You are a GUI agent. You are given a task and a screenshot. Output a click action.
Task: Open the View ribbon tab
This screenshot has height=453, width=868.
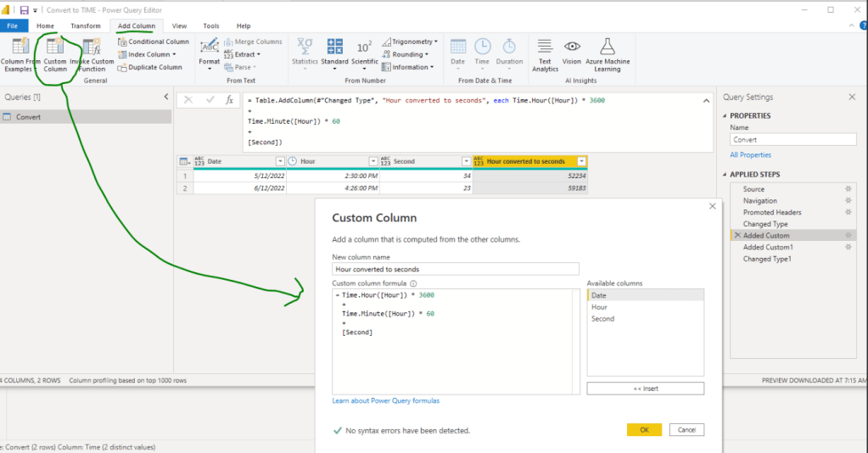(x=179, y=26)
